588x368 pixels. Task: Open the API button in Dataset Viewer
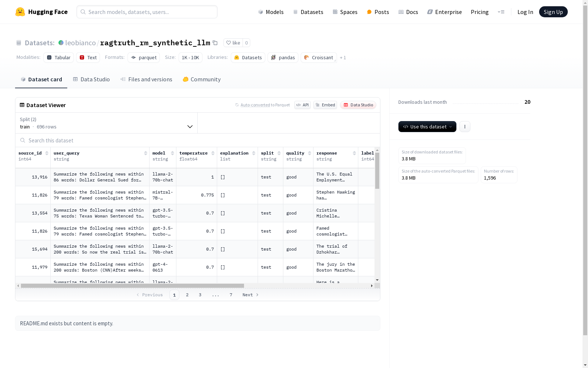point(302,105)
